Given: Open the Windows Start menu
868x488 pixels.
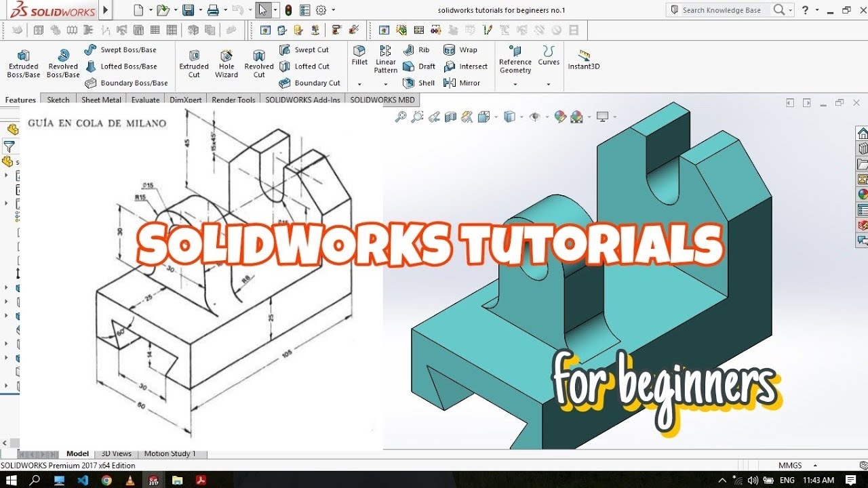Looking at the screenshot, I should click(12, 480).
